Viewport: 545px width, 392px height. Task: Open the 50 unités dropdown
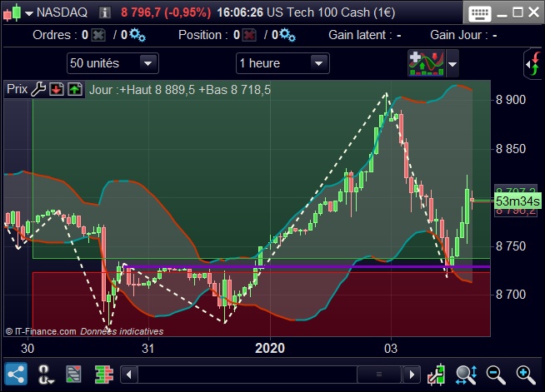(x=112, y=63)
